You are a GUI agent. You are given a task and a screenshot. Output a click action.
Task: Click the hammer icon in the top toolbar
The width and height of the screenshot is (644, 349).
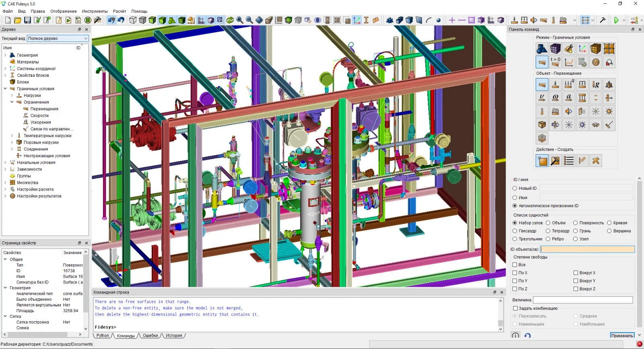[603, 20]
